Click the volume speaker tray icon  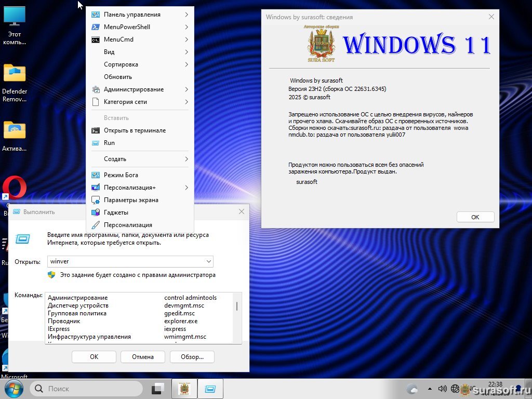[x=443, y=389]
